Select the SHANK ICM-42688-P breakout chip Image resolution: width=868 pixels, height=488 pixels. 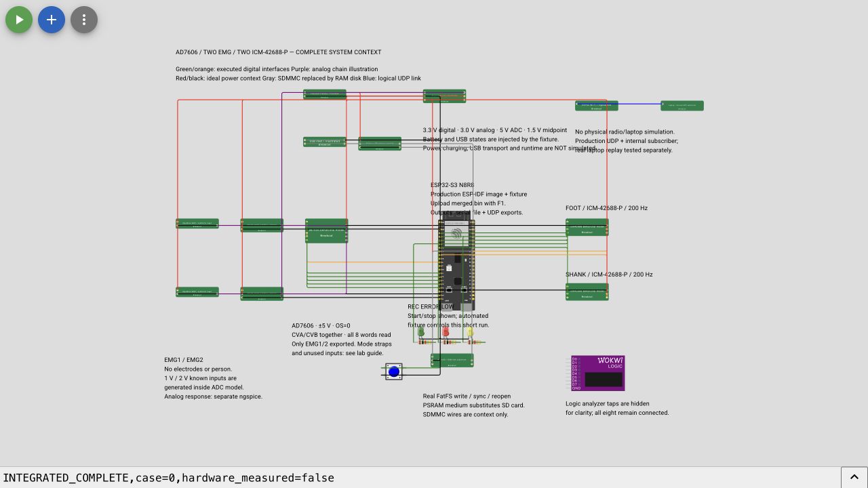point(587,291)
